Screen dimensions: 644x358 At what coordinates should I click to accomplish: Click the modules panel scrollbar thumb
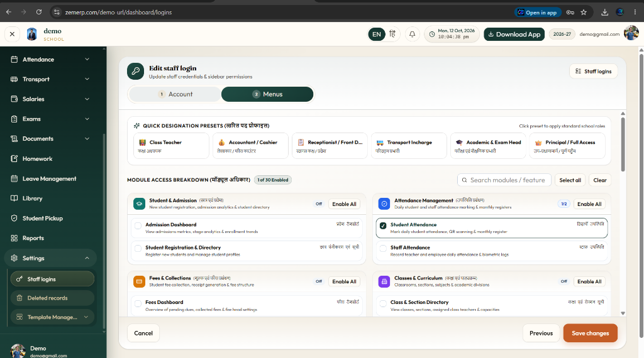tap(623, 144)
